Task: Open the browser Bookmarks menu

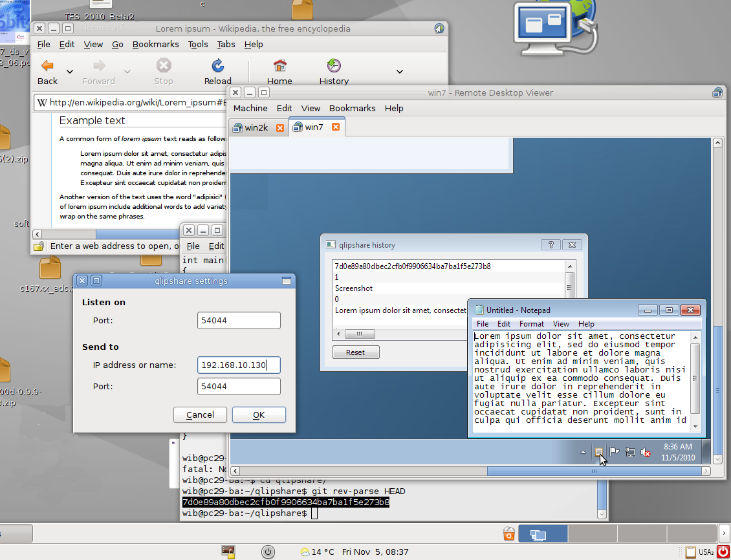Action: [x=156, y=44]
